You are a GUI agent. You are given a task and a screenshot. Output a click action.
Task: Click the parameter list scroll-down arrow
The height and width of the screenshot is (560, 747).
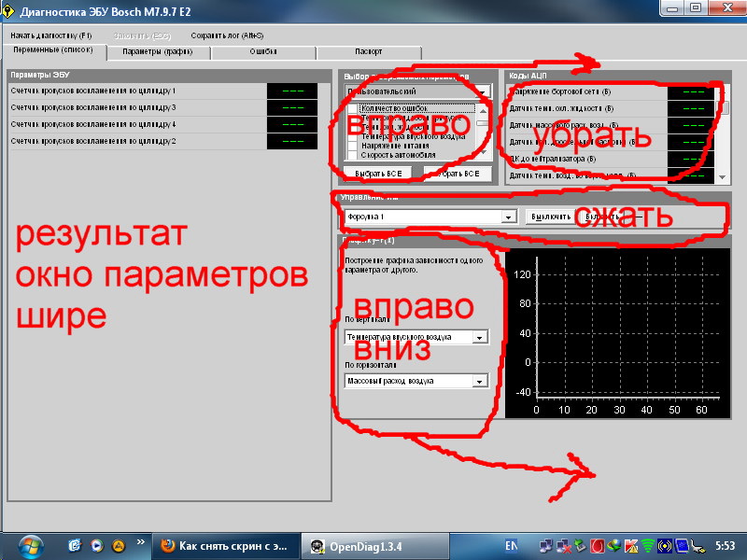pyautogui.click(x=483, y=152)
